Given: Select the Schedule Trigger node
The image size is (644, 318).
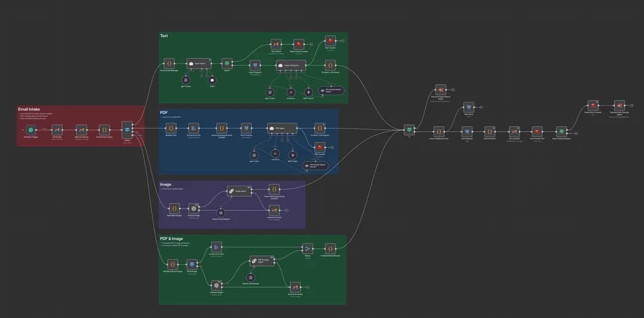Looking at the screenshot, I should pos(30,130).
